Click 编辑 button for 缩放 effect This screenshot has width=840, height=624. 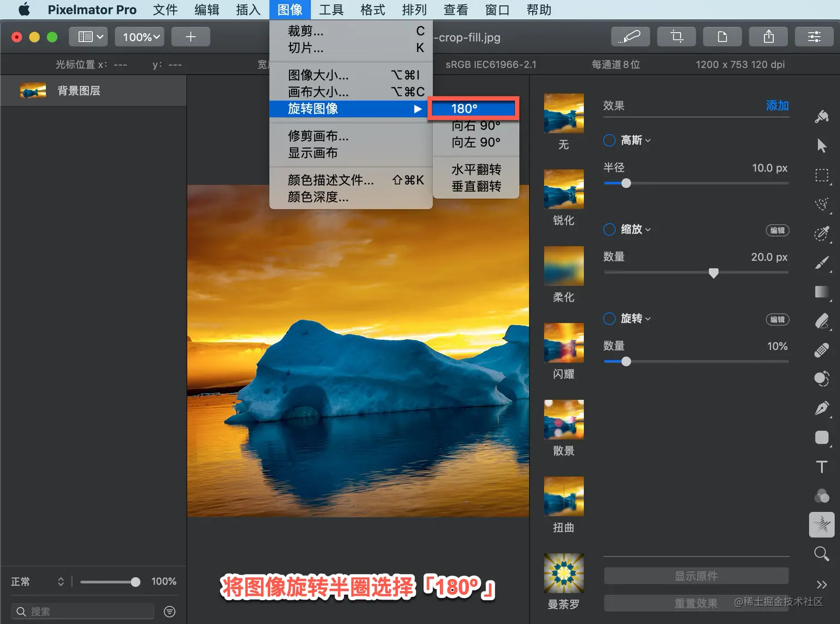(777, 230)
